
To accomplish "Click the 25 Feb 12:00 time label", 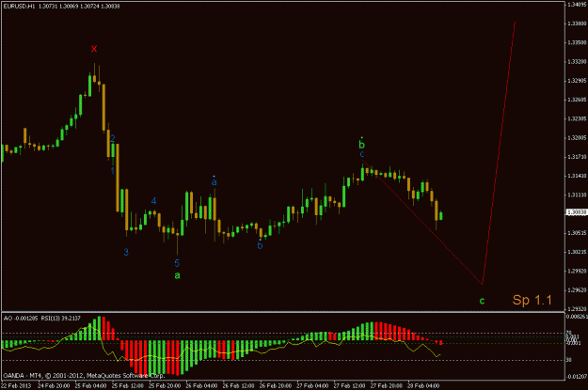I will [x=128, y=385].
